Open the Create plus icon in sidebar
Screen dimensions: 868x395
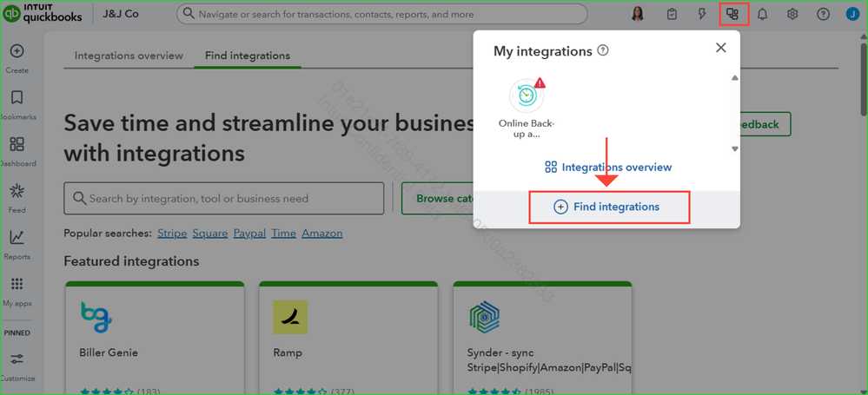(x=17, y=51)
